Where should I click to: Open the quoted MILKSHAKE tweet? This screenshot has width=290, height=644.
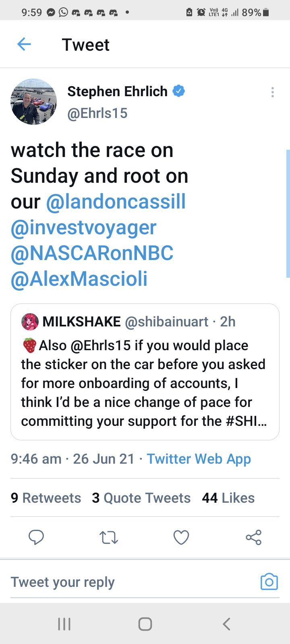pyautogui.click(x=145, y=382)
